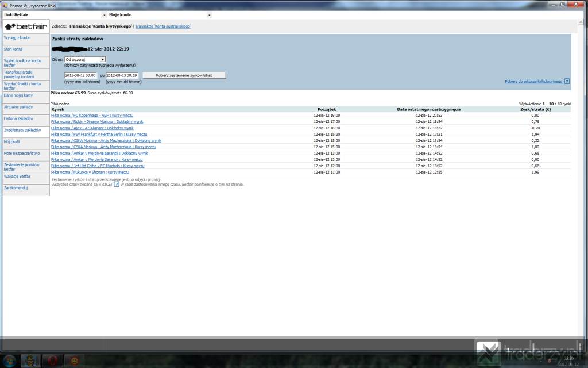Click the Transakcje 'Konta brytyjskiego' label

coord(100,26)
